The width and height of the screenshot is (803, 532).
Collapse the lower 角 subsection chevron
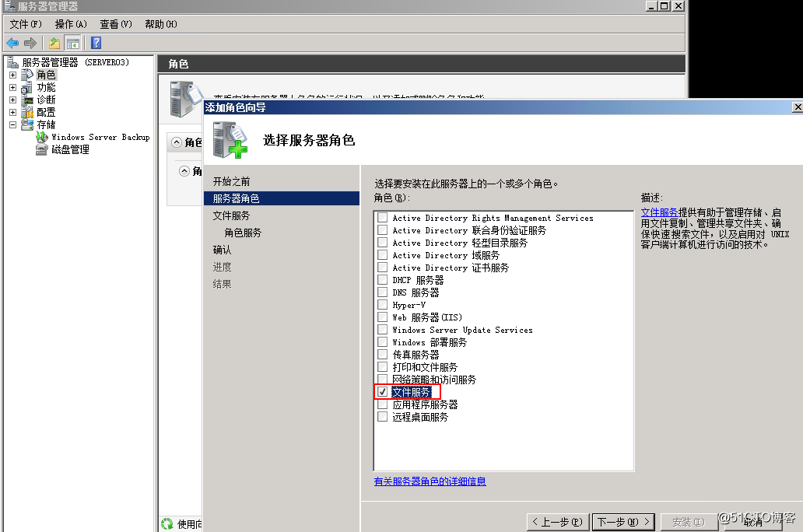pyautogui.click(x=184, y=171)
